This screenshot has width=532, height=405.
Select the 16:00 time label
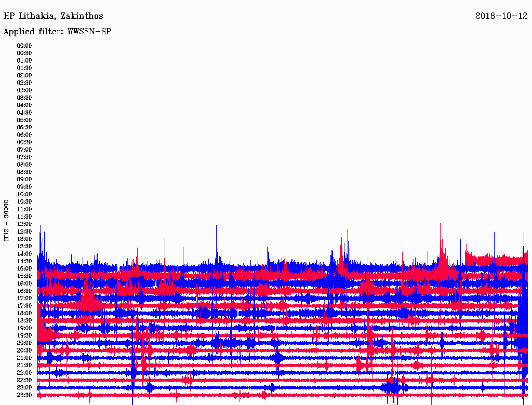click(x=24, y=283)
